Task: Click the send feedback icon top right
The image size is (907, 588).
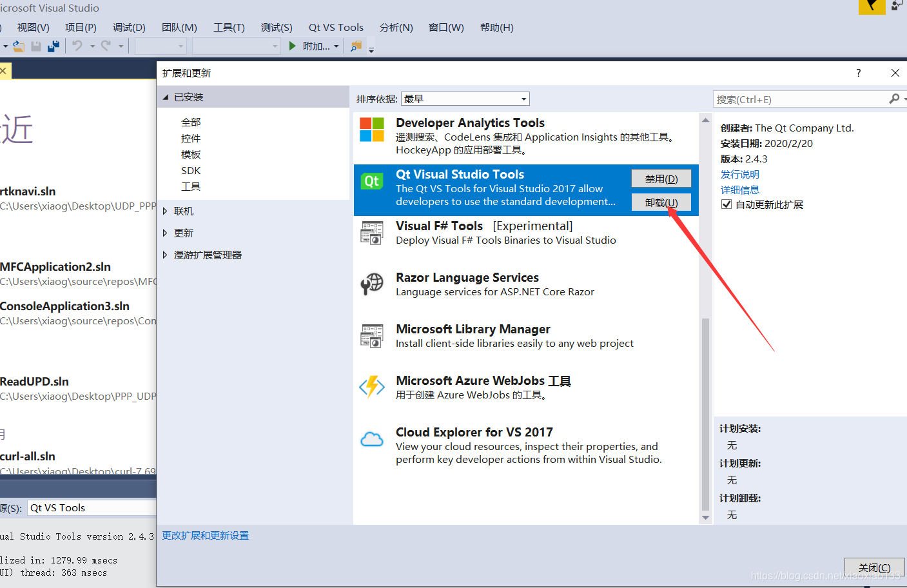Action: click(x=897, y=7)
